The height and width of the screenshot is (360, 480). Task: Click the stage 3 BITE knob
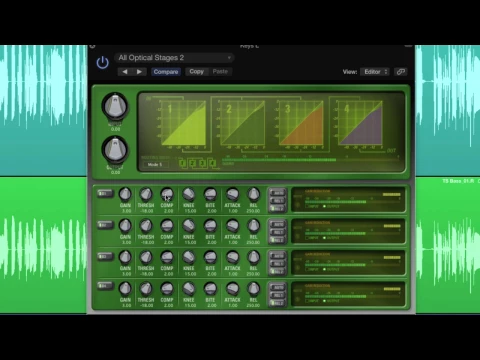pyautogui.click(x=210, y=257)
